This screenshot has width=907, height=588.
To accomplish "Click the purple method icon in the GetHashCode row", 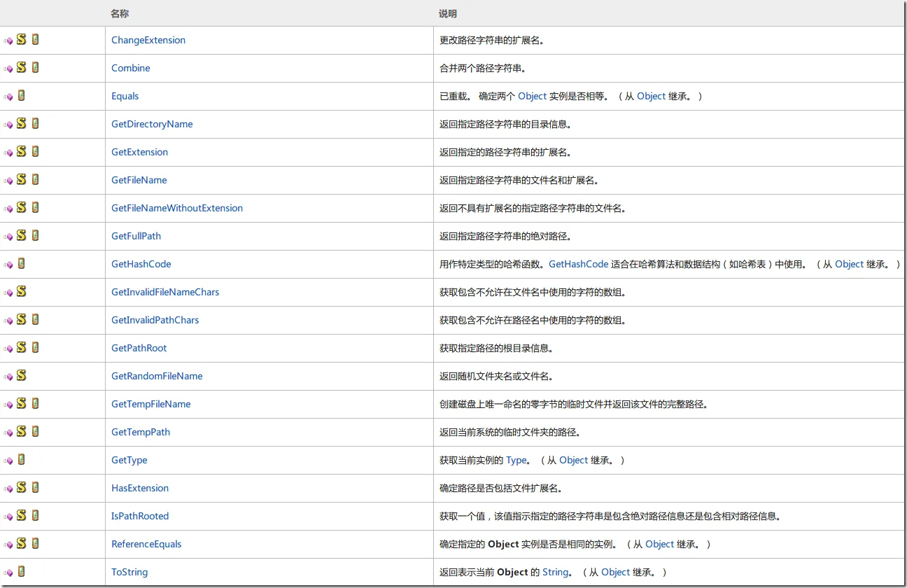I will (8, 265).
